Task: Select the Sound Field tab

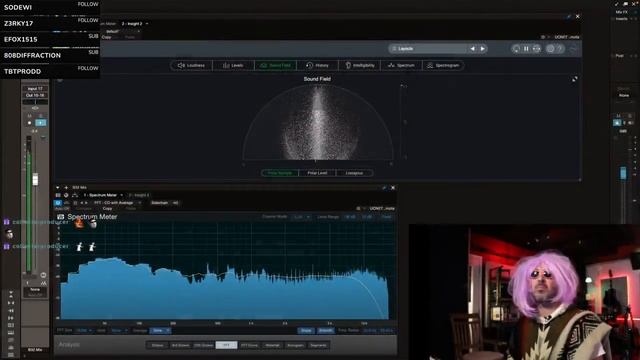Action: pyautogui.click(x=276, y=65)
